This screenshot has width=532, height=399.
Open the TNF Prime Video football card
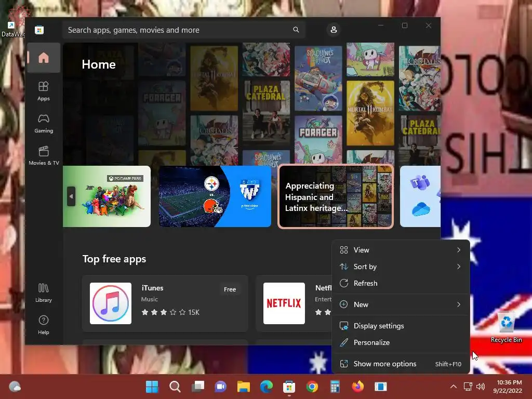pos(215,196)
